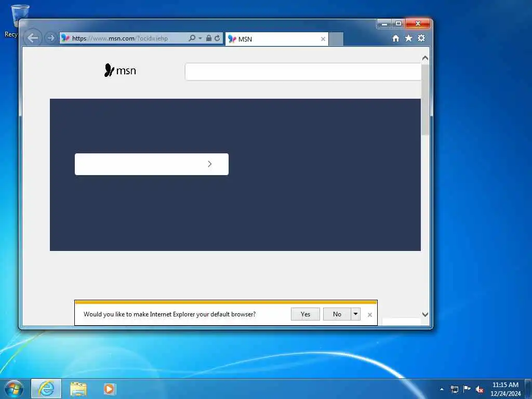Screen dimensions: 532x399
Task: Open Windows Explorer from the taskbar
Action: (x=78, y=389)
